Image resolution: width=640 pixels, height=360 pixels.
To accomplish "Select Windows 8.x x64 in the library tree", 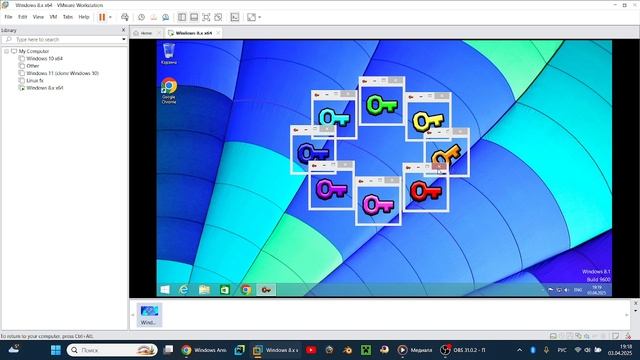I will pos(44,88).
